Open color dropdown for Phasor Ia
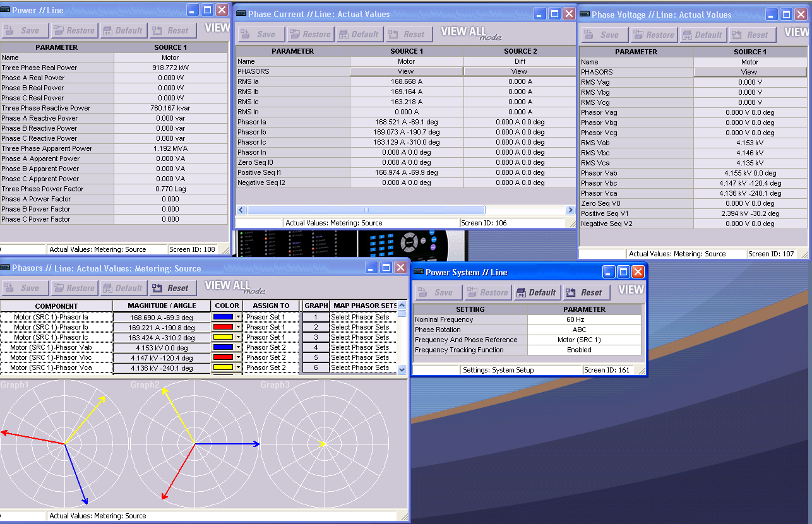 point(239,317)
